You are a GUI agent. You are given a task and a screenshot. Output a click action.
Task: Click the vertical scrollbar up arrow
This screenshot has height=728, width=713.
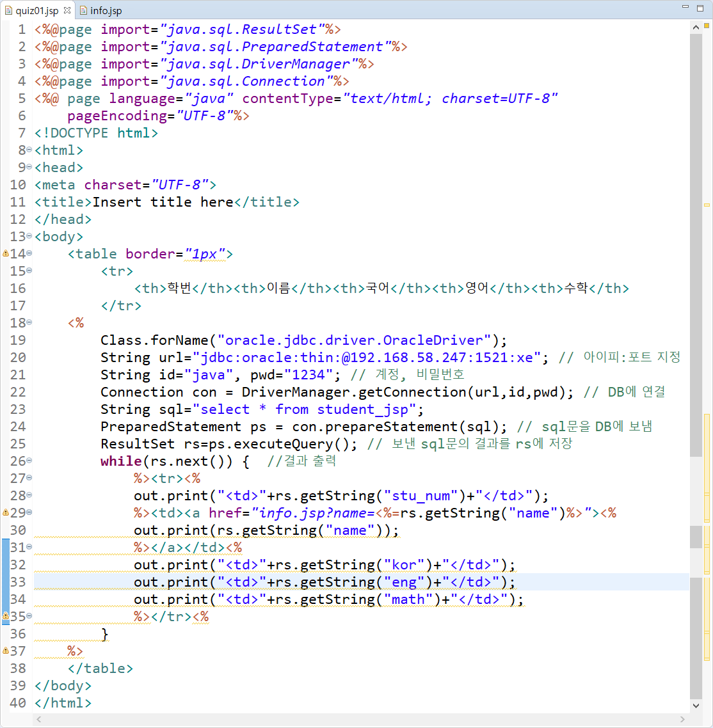696,28
